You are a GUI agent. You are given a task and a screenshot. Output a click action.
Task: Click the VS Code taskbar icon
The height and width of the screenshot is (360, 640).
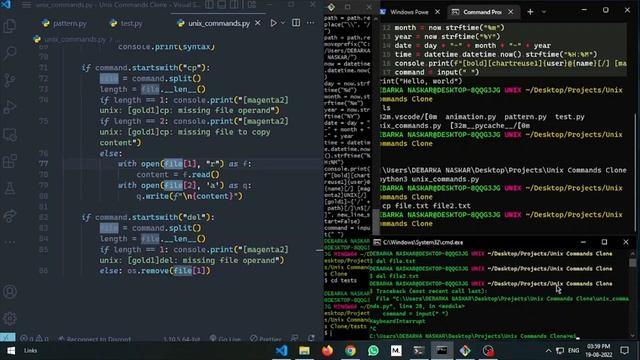[x=281, y=351]
